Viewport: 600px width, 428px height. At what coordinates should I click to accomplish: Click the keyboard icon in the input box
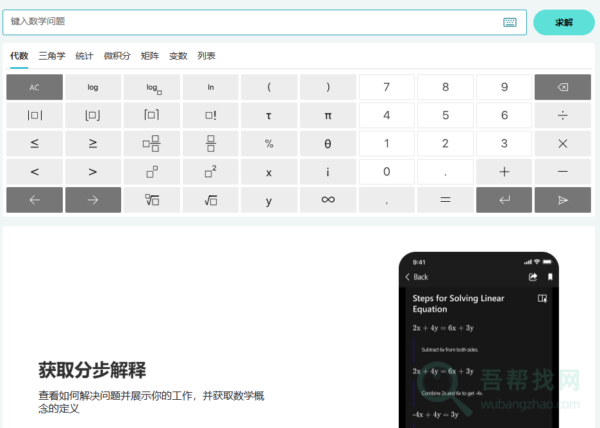510,22
